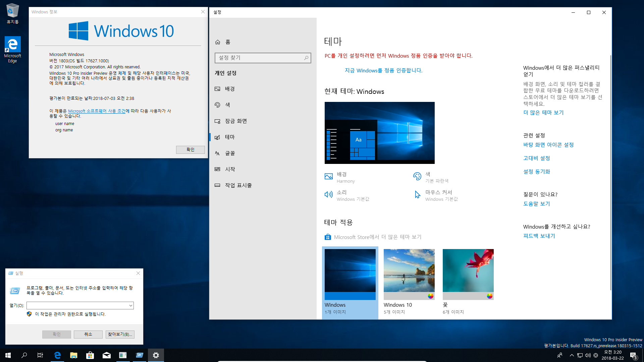The width and height of the screenshot is (644, 362).
Task: Close the 실행 Run dialog
Action: pyautogui.click(x=138, y=273)
